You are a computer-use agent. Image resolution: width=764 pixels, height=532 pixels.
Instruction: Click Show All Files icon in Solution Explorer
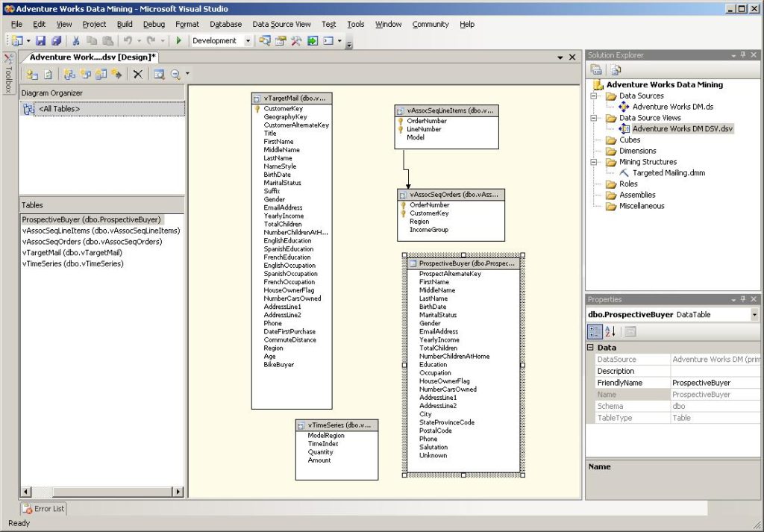coord(616,69)
